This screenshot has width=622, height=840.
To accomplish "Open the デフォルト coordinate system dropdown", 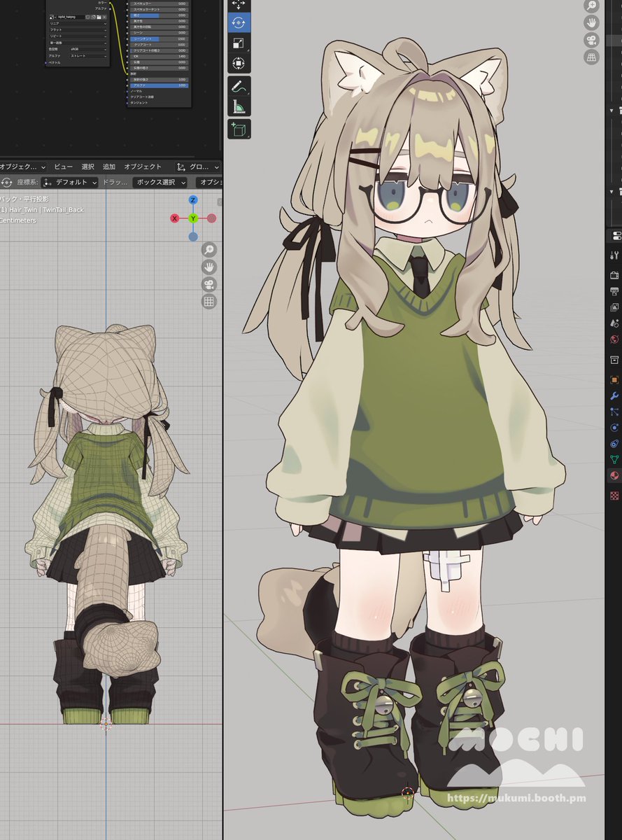I will (x=69, y=182).
